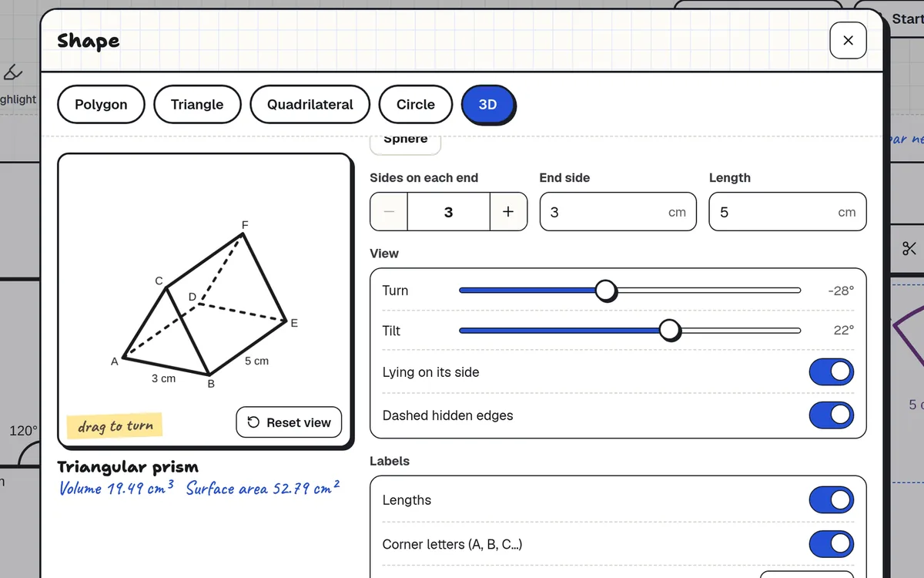924x578 pixels.
Task: Click the Reset view button
Action: click(x=289, y=422)
